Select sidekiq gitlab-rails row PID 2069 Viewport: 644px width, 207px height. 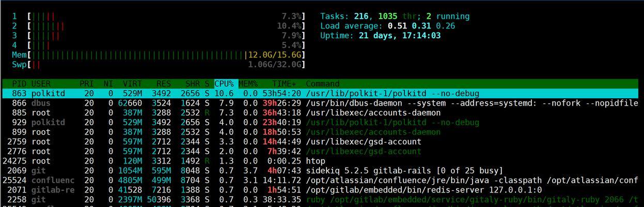[x=320, y=171]
